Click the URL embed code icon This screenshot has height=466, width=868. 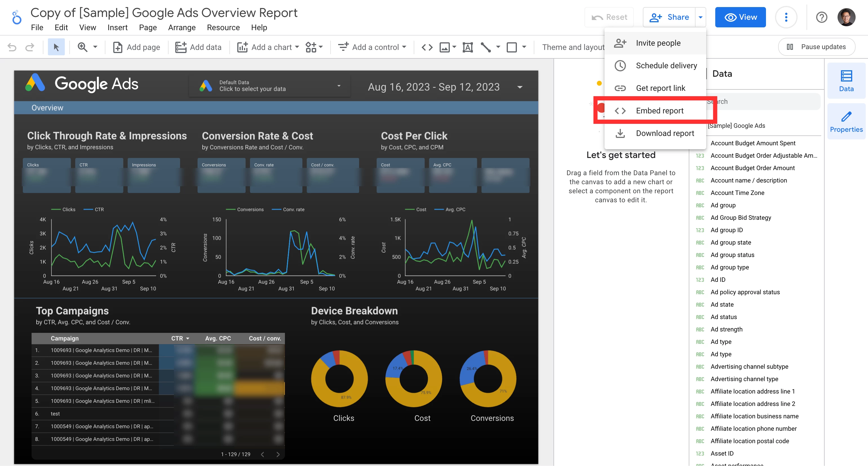point(427,47)
